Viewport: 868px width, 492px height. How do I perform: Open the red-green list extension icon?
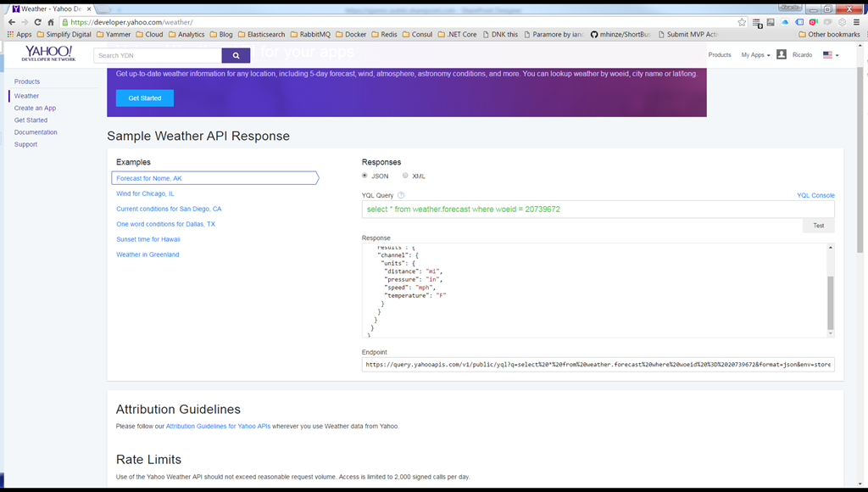(x=757, y=23)
